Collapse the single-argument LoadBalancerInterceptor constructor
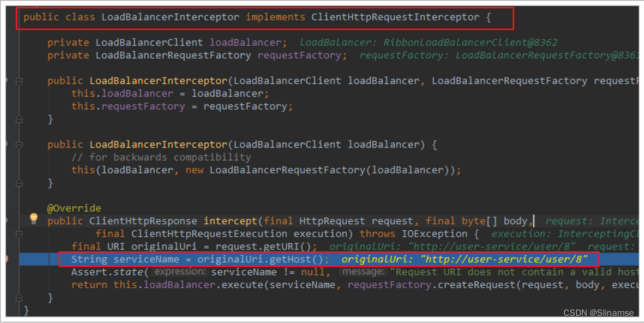644x323 pixels. 19,145
